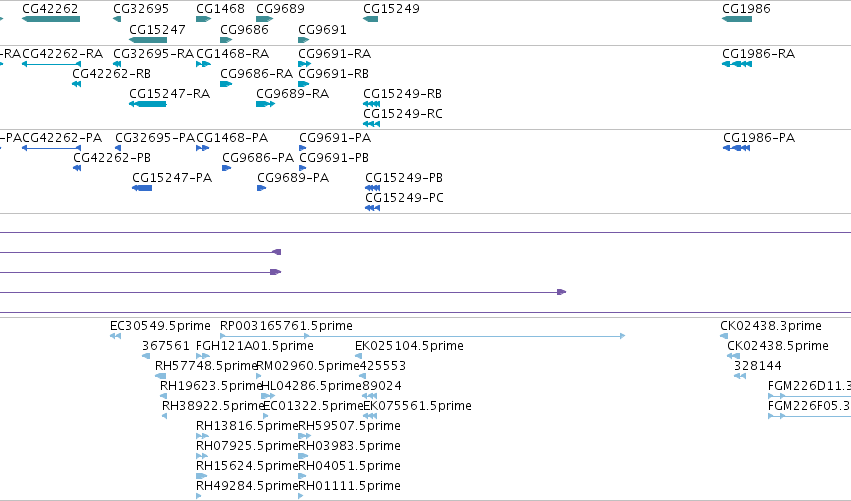The height and width of the screenshot is (501, 851).
Task: Click the CG1468-PA protein label
Action: pos(232,138)
